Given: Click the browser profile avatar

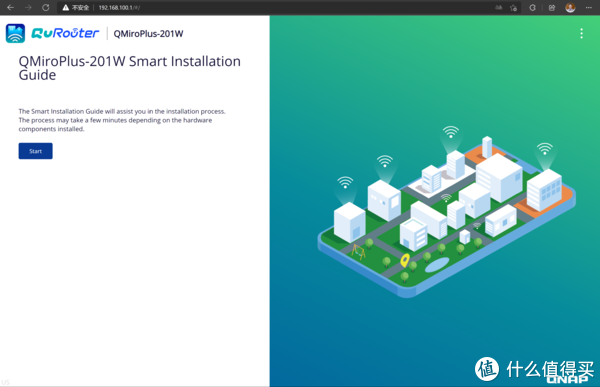Looking at the screenshot, I should tap(570, 8).
